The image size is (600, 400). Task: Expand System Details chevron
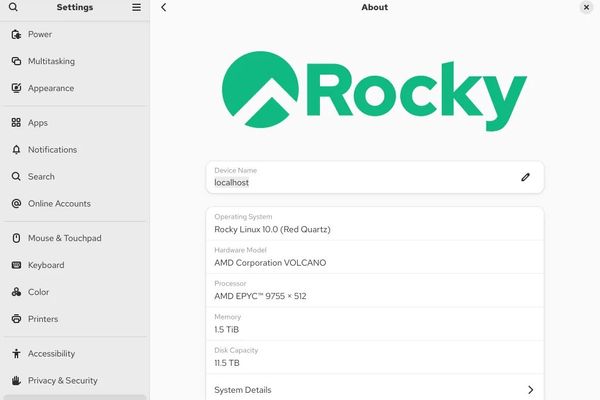(530, 390)
